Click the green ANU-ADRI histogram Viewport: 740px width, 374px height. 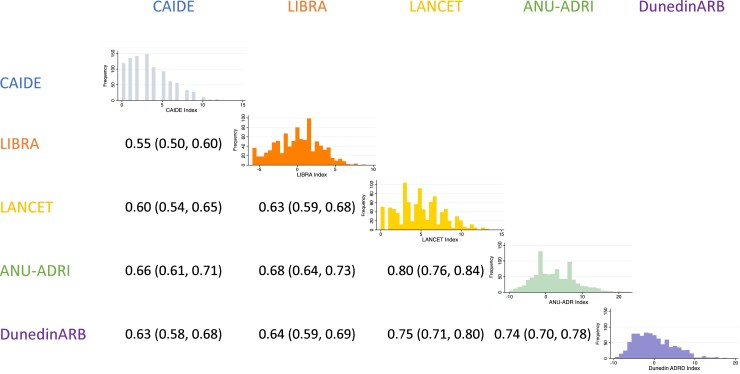coord(561,273)
